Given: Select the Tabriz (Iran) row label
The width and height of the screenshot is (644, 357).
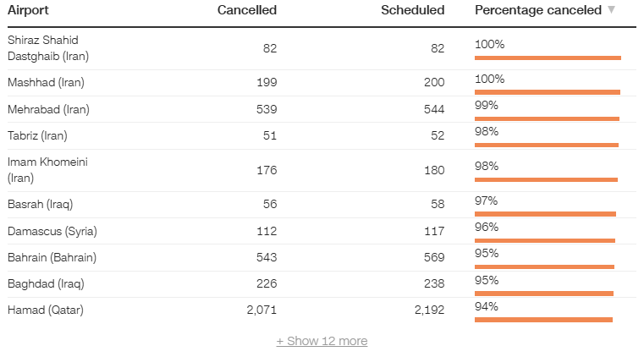Looking at the screenshot, I should (37, 135).
